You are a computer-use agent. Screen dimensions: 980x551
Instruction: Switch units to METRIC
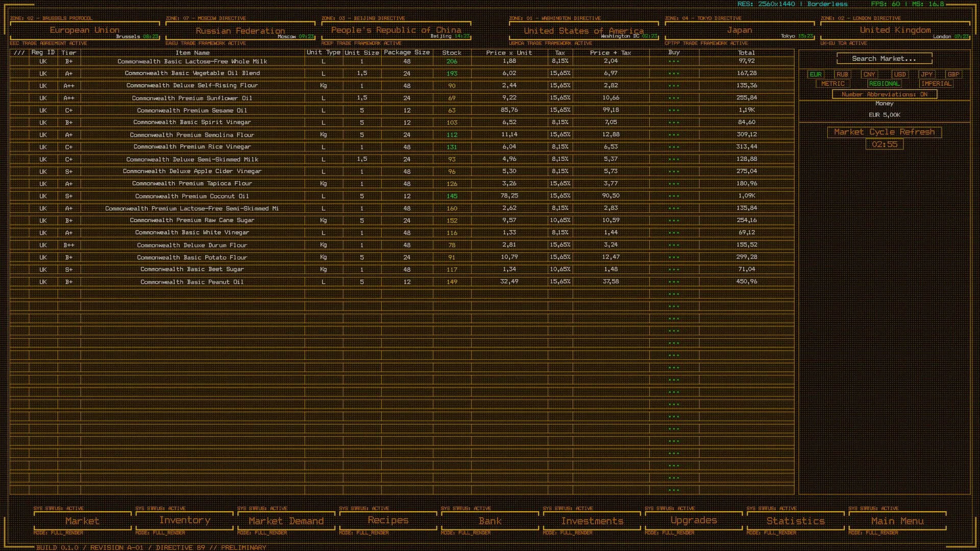(833, 84)
